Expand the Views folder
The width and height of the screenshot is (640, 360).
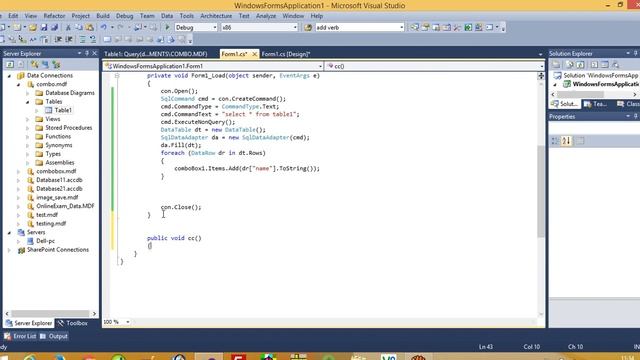pyautogui.click(x=28, y=119)
